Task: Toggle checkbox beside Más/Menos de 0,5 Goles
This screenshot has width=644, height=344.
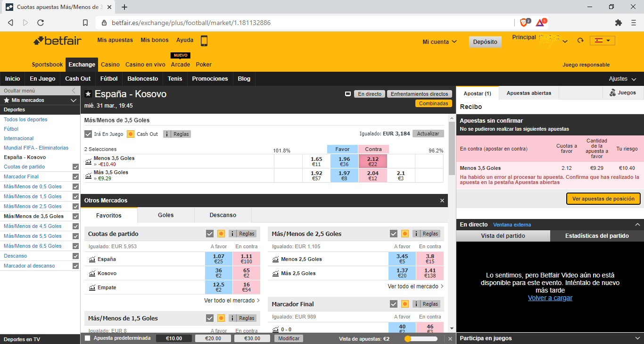Action: (75, 186)
